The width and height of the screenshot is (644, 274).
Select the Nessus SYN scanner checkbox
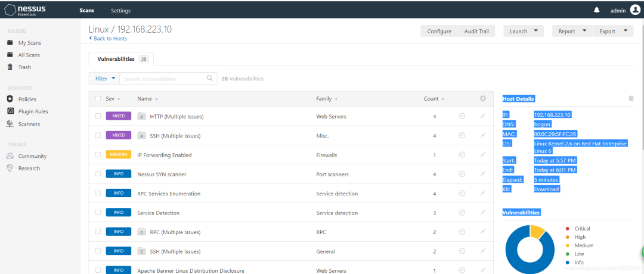pyautogui.click(x=98, y=173)
